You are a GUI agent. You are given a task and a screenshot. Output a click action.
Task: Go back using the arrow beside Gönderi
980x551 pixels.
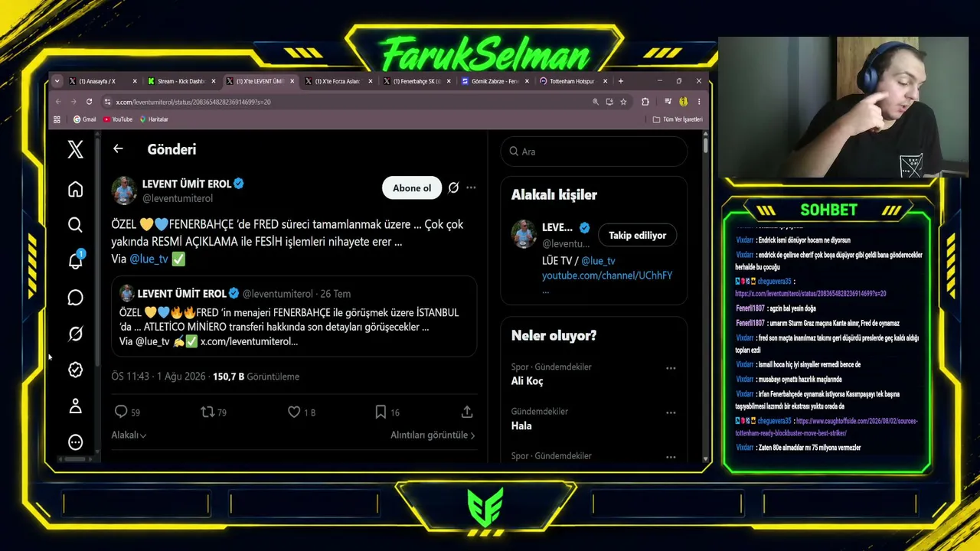[x=118, y=149]
